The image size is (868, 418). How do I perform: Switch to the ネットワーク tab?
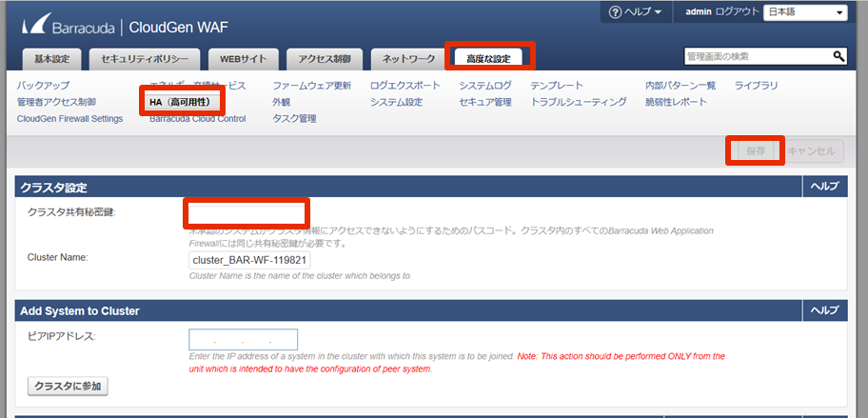point(408,59)
